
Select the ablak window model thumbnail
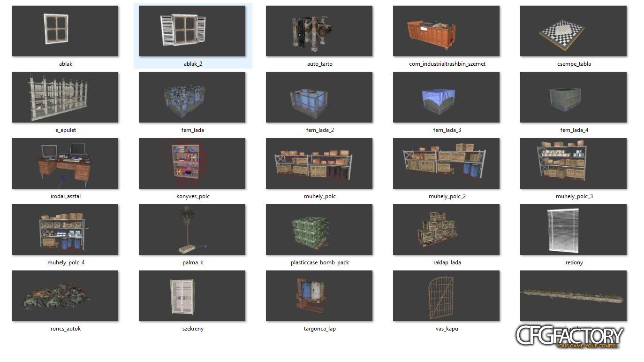point(65,31)
